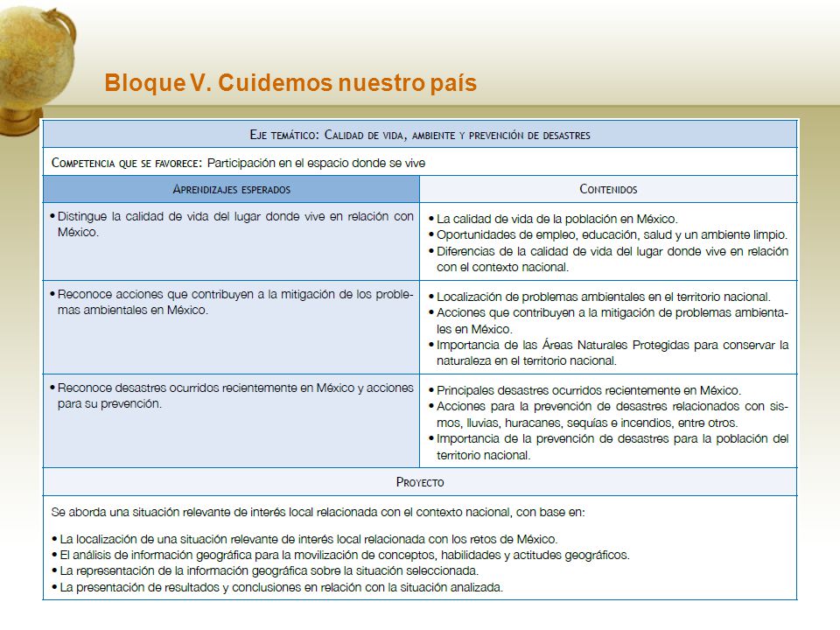Click 'Reconoce acciones que contribuyen a la mitigación'
This screenshot has width=840, height=630.
tap(231, 302)
